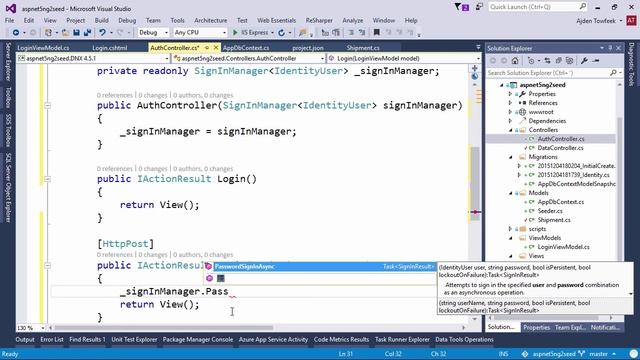Open Properties via the wrench icon

pos(584,61)
